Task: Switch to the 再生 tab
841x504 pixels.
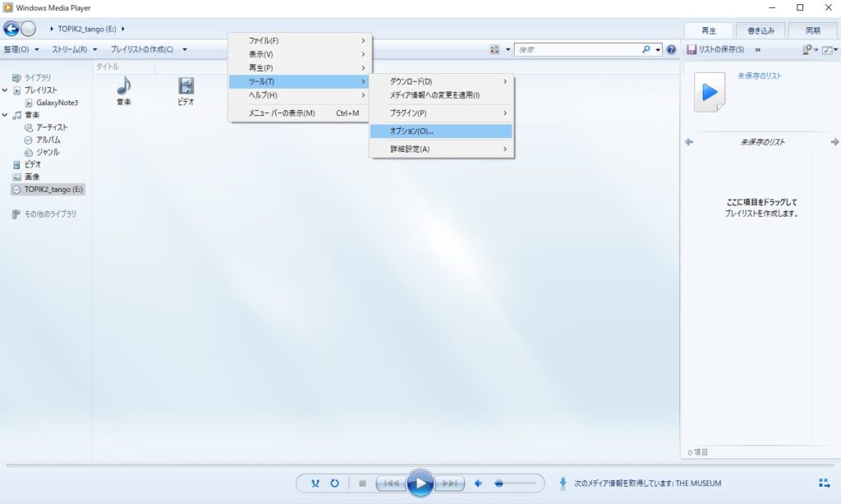Action: click(709, 30)
